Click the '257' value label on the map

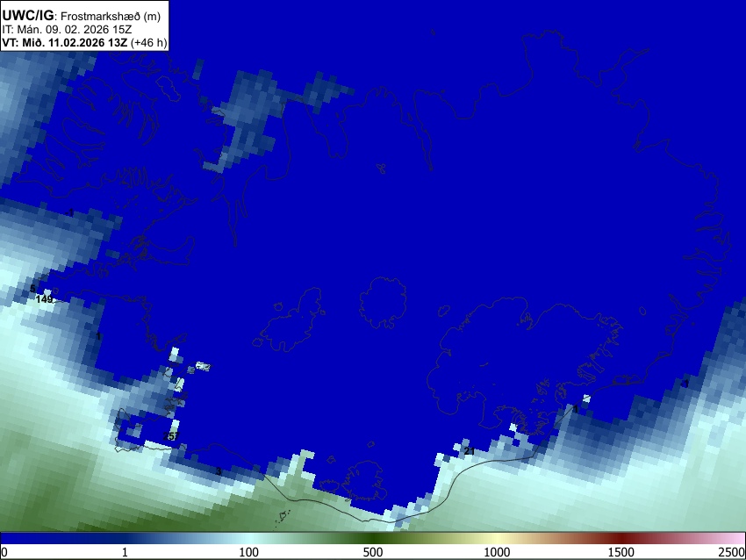[171, 436]
